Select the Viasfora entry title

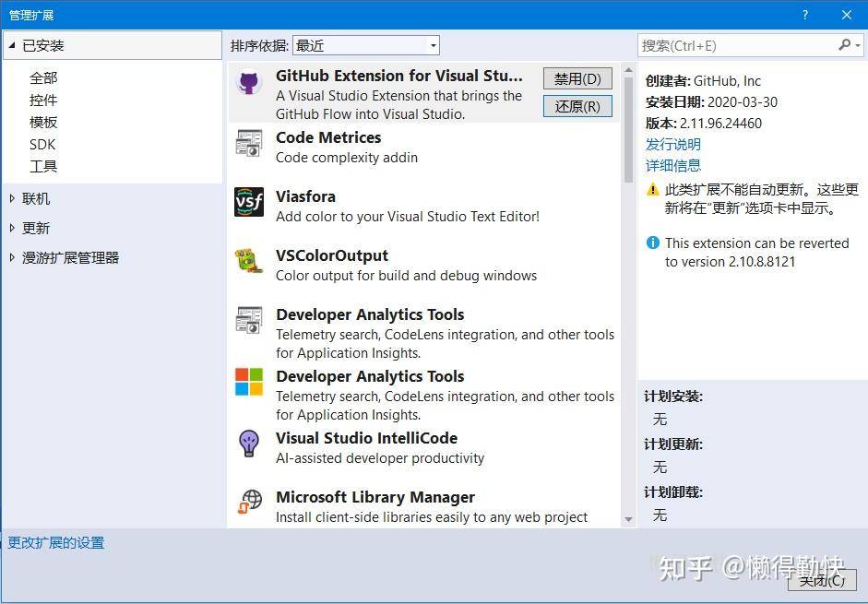[x=305, y=196]
